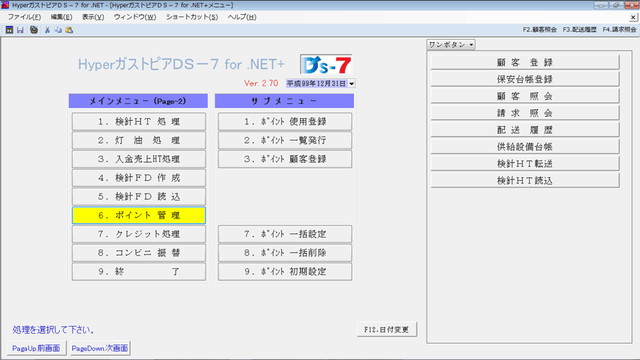Select highlighted 6. ポイント管理
The height and width of the screenshot is (360, 640).
(x=139, y=216)
